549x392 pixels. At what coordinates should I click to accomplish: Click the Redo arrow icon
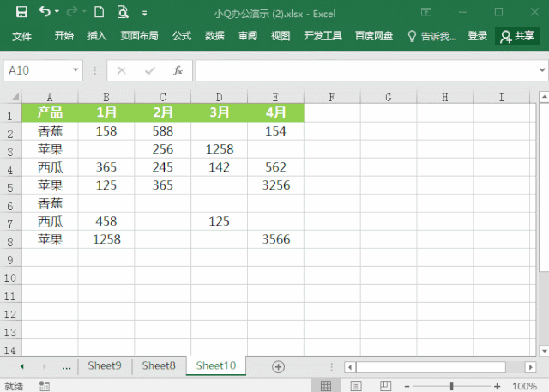click(72, 12)
